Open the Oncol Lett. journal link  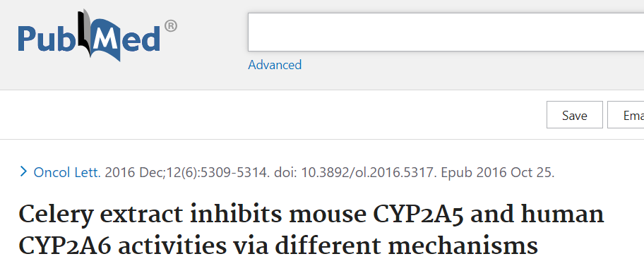67,172
